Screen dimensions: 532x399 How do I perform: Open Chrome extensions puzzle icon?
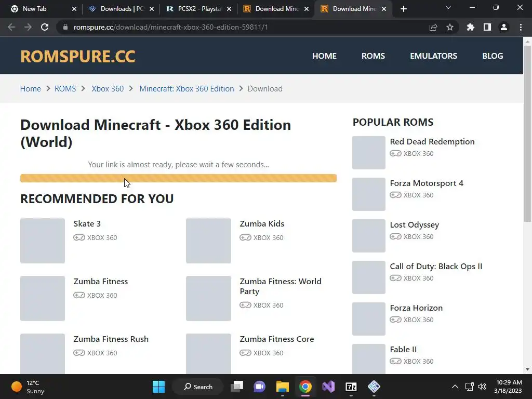[471, 27]
